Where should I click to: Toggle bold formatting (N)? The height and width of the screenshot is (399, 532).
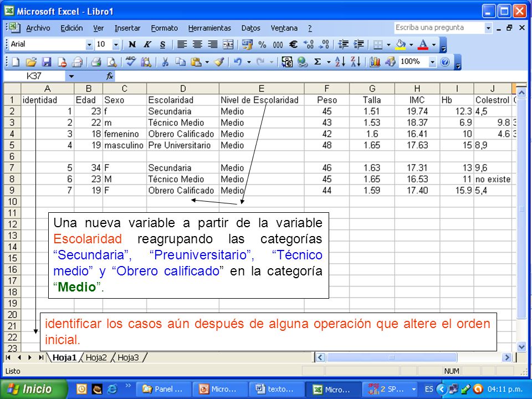pyautogui.click(x=132, y=44)
